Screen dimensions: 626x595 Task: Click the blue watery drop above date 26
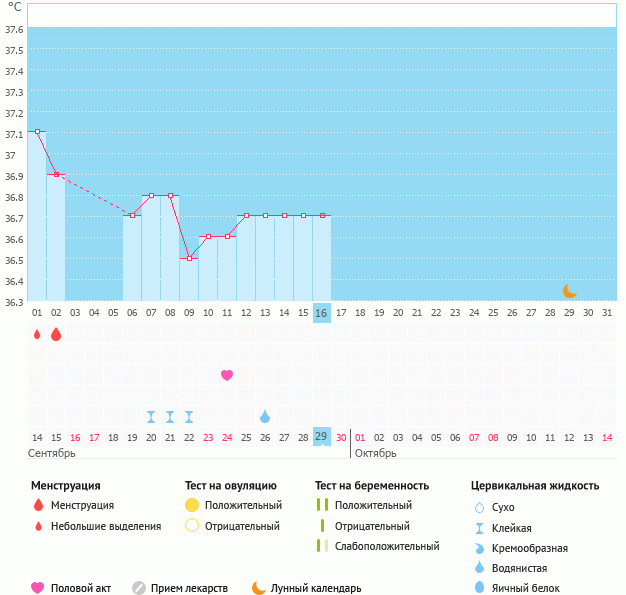pyautogui.click(x=265, y=416)
